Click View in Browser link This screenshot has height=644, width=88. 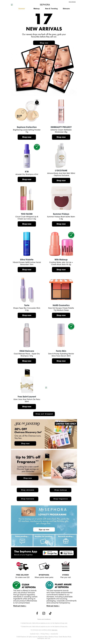72,2
